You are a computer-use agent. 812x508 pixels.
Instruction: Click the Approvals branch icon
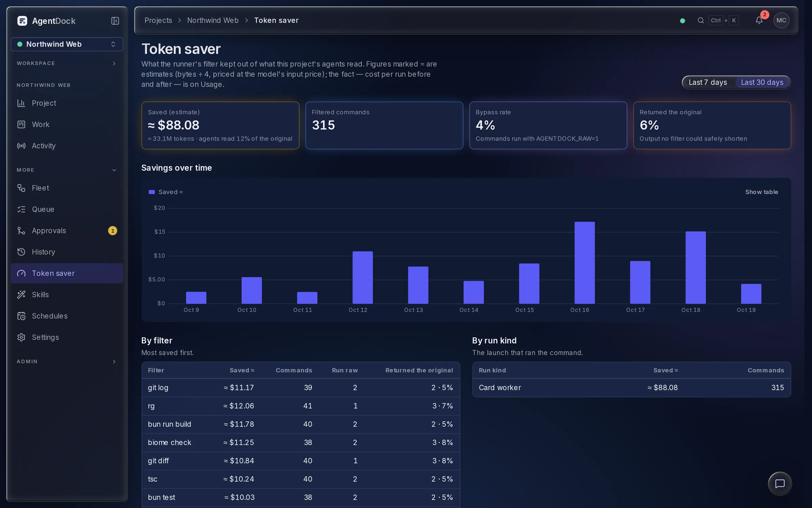click(21, 231)
